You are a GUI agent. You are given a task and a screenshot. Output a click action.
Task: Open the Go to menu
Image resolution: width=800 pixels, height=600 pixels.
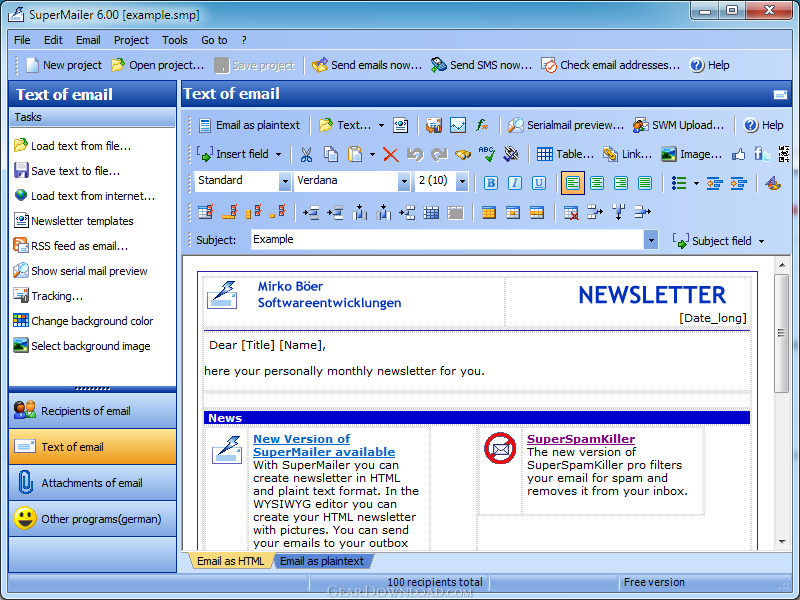tap(214, 40)
